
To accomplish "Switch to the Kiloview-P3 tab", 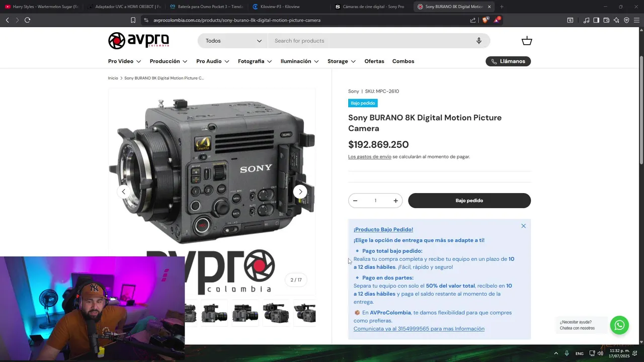I will (x=289, y=7).
